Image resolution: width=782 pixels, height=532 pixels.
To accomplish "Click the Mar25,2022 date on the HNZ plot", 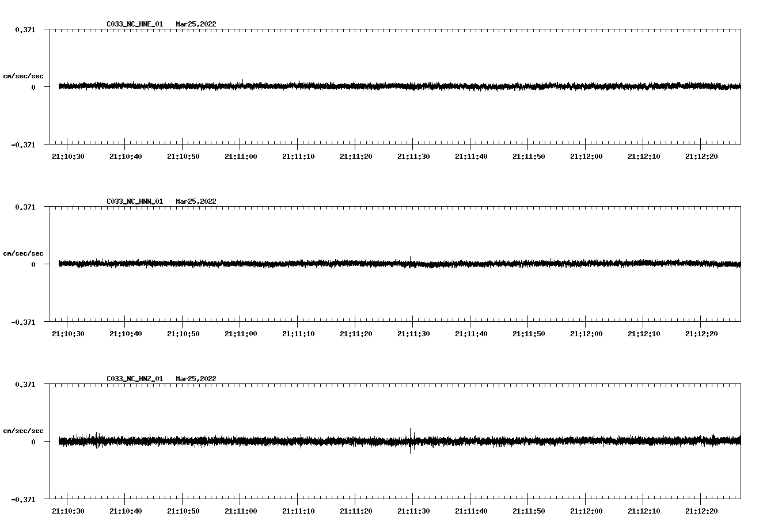I will [196, 379].
